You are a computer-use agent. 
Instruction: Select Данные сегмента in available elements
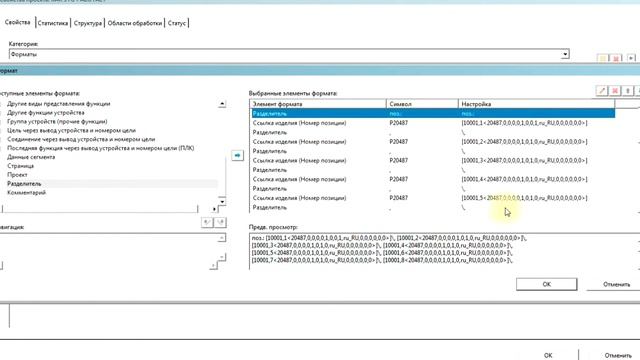[31, 157]
